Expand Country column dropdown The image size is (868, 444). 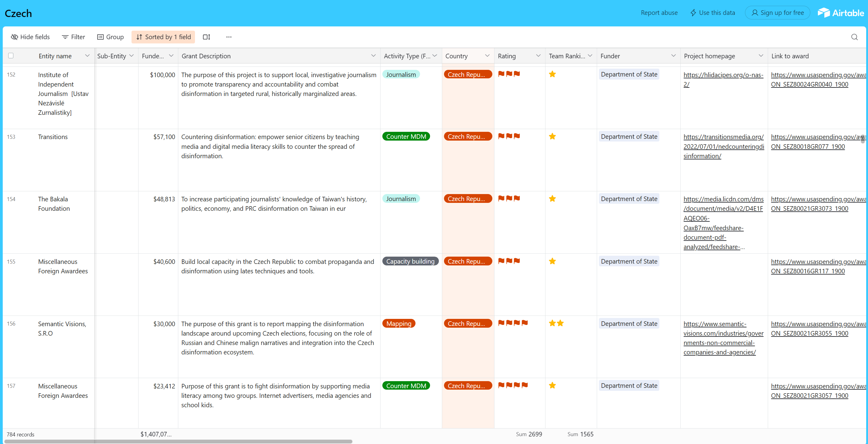pyautogui.click(x=487, y=56)
